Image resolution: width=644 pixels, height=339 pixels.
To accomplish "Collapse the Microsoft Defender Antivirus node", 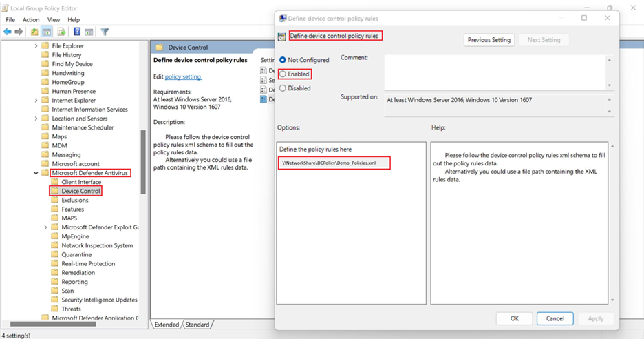I will click(x=36, y=173).
